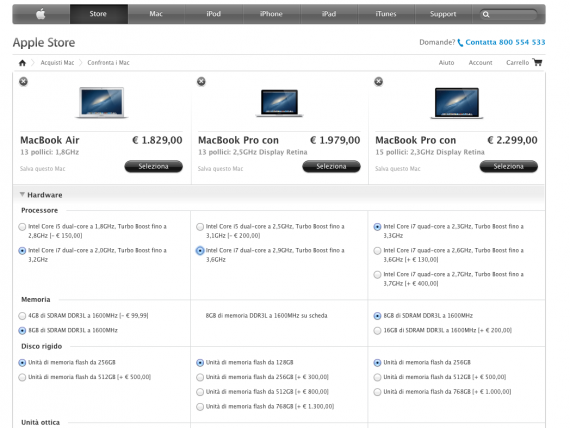Viewport: 570px width, 428px height.
Task: Select 768GB flash [+ € 1.000,00] option
Action: 377,392
